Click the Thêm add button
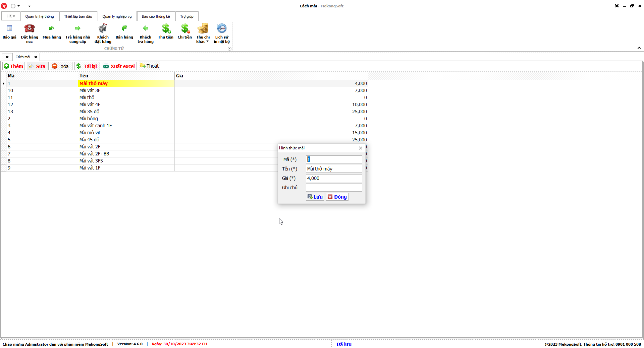644x348 pixels. pyautogui.click(x=13, y=66)
